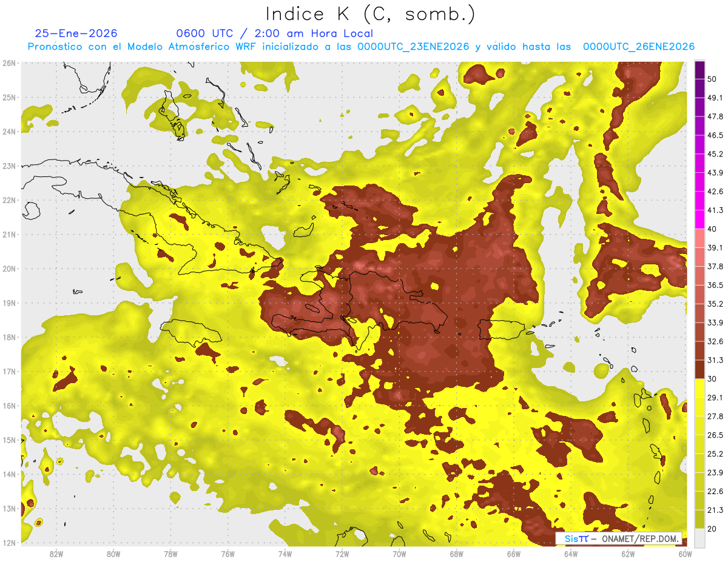Click the color bar value '39.1'
Viewport: 728px width, 562px height.
point(715,247)
